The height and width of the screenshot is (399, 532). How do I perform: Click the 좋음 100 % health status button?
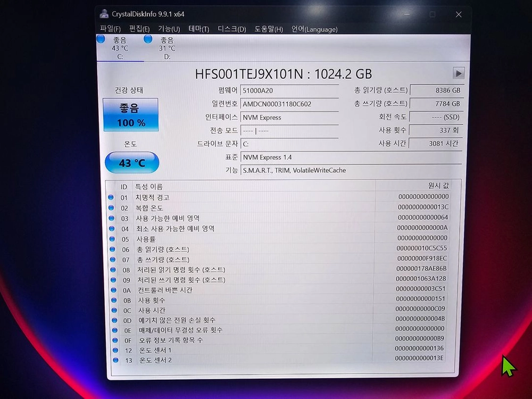(x=131, y=115)
